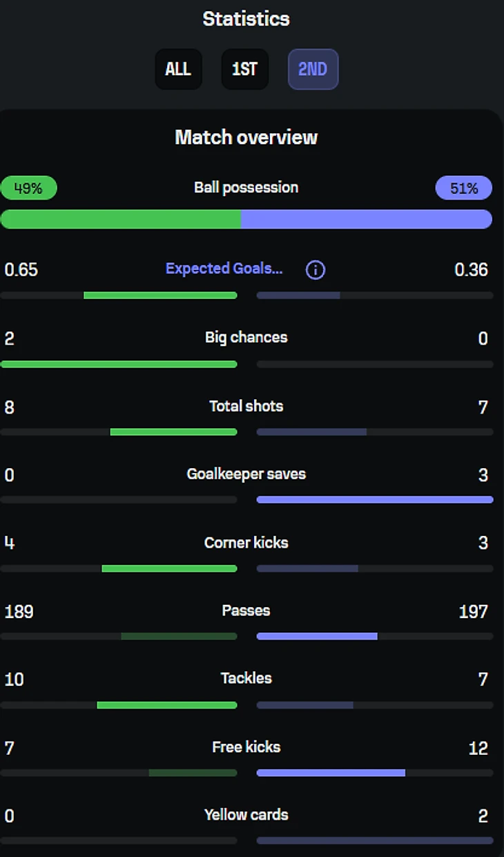Select the 1ST half tab
The width and height of the screenshot is (504, 857).
(244, 69)
